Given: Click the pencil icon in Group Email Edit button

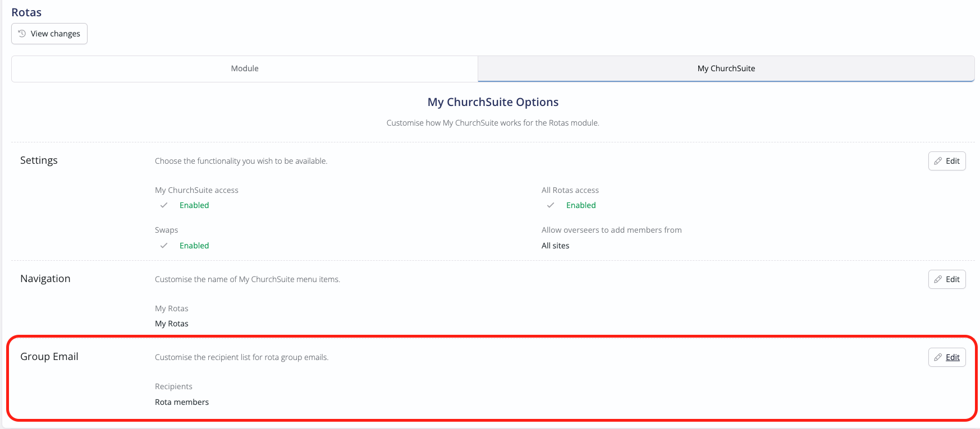Looking at the screenshot, I should pyautogui.click(x=938, y=357).
